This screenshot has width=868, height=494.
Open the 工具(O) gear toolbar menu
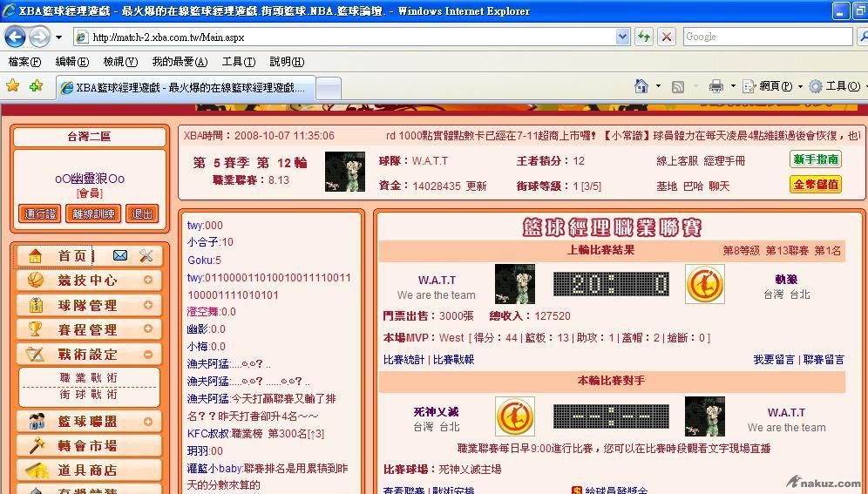click(x=836, y=86)
